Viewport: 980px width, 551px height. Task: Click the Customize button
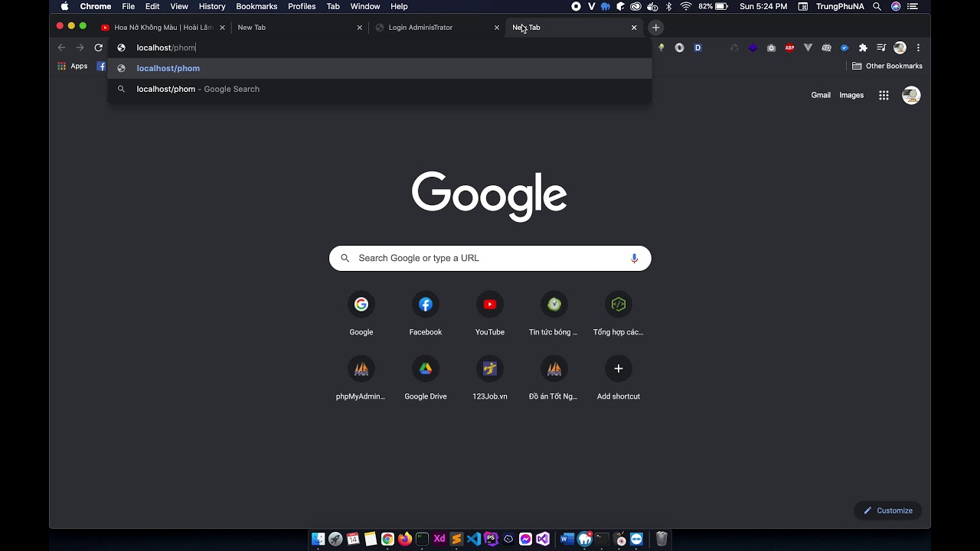click(888, 510)
